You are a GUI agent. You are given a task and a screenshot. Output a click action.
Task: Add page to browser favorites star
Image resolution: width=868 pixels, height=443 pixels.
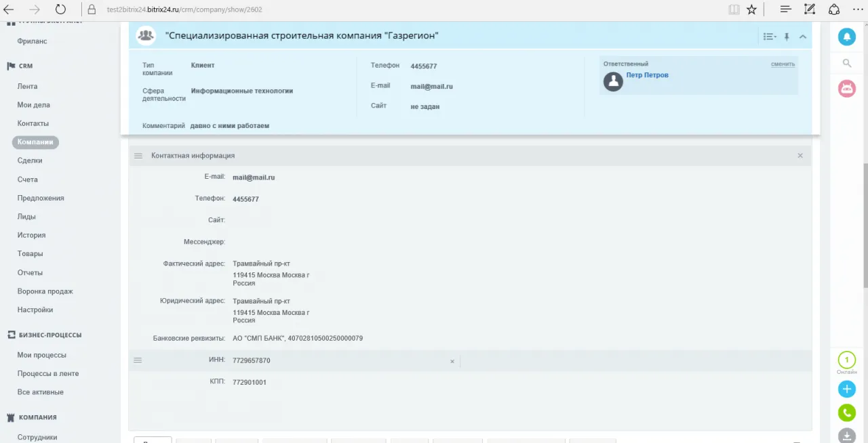[751, 9]
